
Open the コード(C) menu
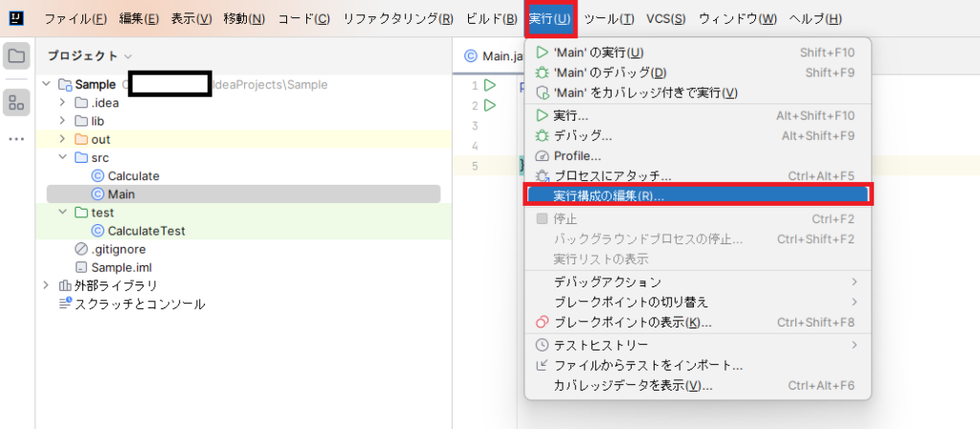[x=304, y=19]
